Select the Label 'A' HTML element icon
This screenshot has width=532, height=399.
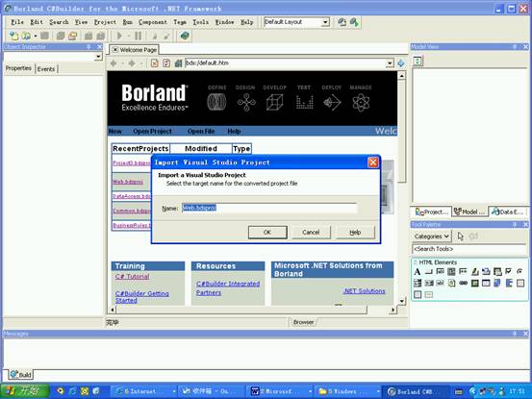(418, 272)
